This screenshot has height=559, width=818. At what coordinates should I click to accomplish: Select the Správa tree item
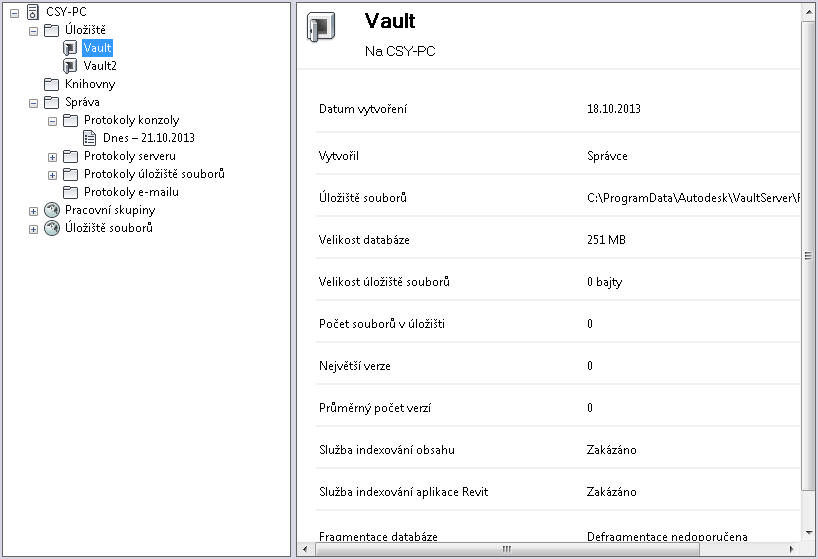(x=82, y=102)
